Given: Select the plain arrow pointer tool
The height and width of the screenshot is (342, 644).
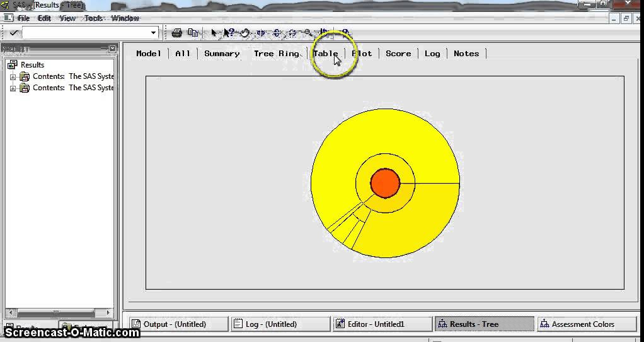Looking at the screenshot, I should 214,33.
